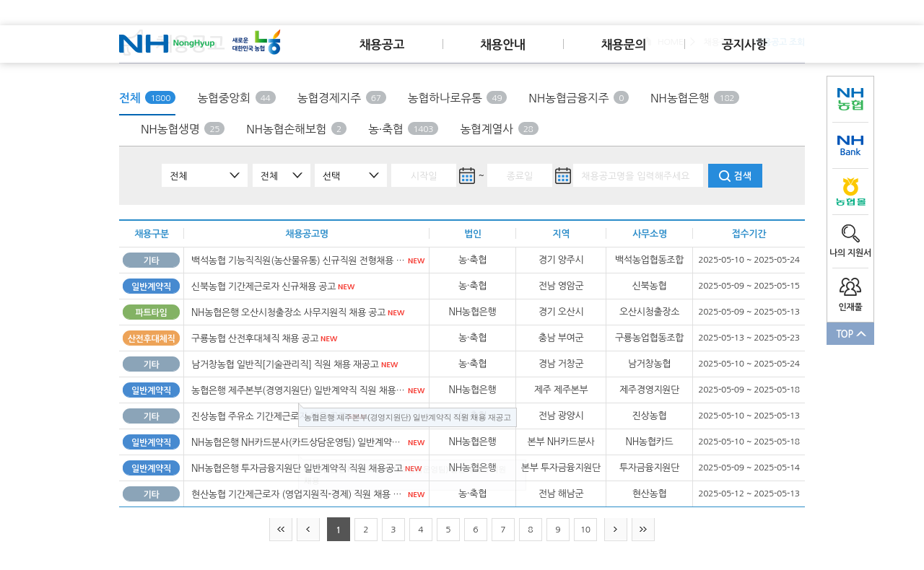Open the first 전체 dropdown

204,175
